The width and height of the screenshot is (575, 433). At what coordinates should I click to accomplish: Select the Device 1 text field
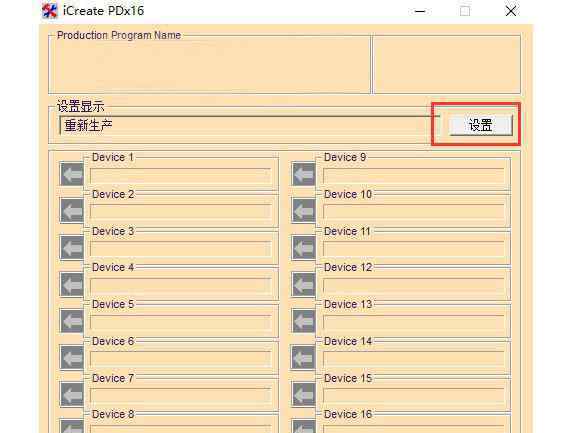click(180, 176)
